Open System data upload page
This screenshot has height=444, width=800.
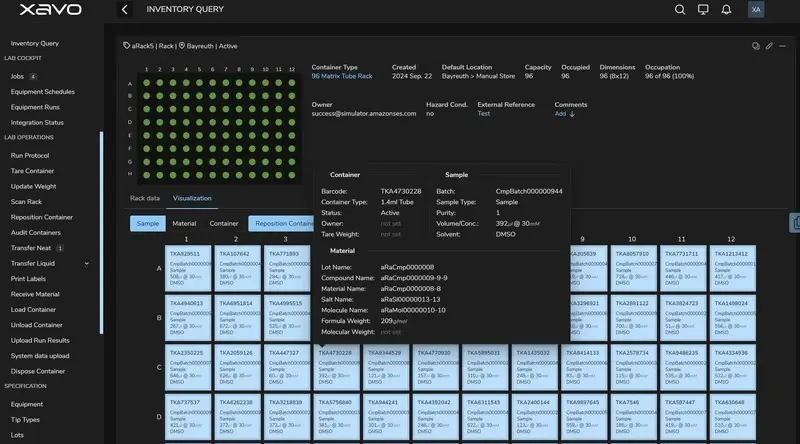(x=40, y=356)
